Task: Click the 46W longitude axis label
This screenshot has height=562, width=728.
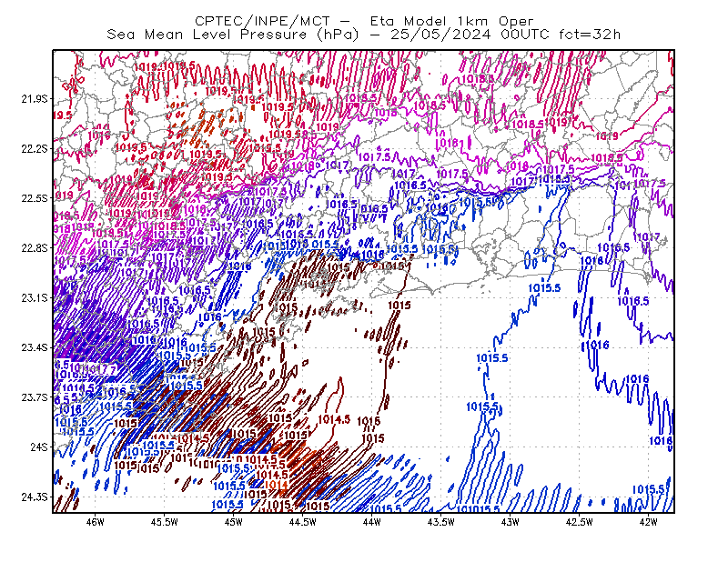Action: tap(96, 522)
